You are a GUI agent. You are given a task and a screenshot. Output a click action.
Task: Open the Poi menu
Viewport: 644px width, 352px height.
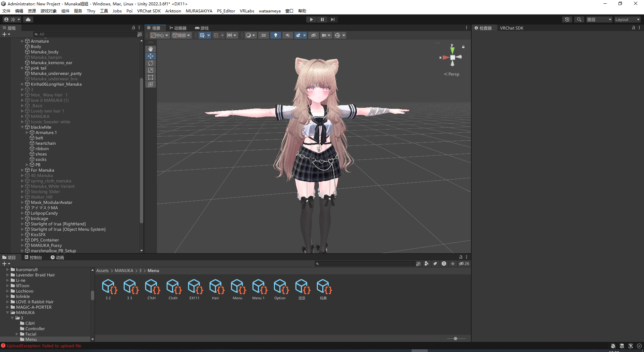coord(129,11)
